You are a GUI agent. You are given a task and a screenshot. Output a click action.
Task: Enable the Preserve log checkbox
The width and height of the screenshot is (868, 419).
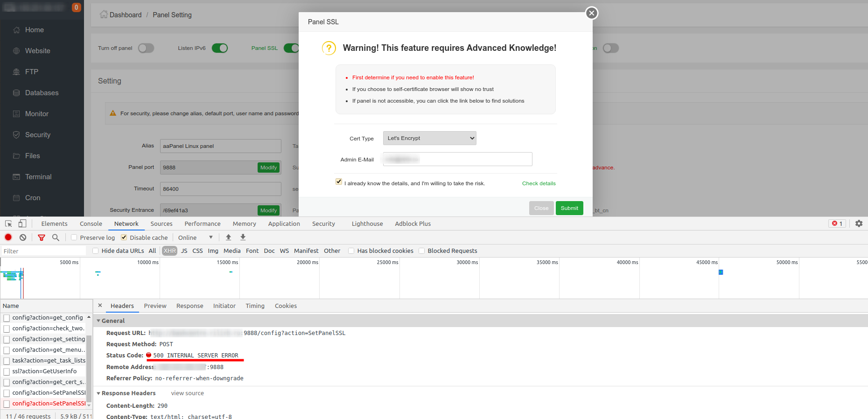(74, 237)
